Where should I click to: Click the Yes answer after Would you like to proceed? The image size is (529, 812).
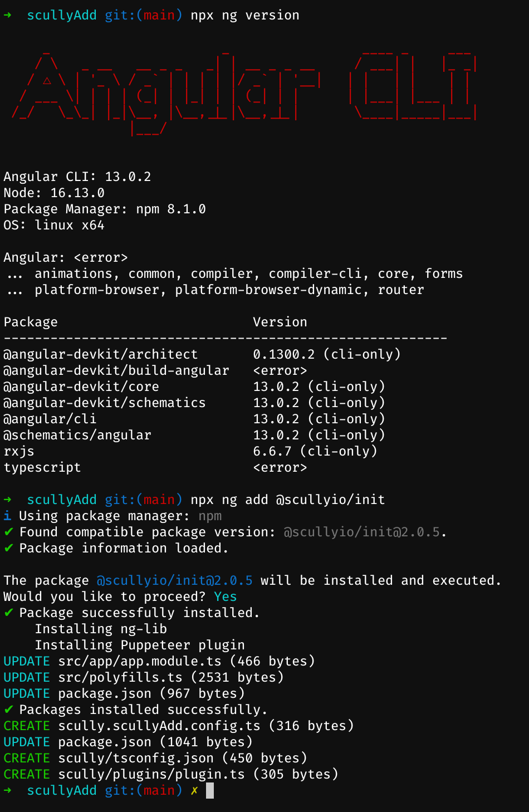click(x=226, y=596)
